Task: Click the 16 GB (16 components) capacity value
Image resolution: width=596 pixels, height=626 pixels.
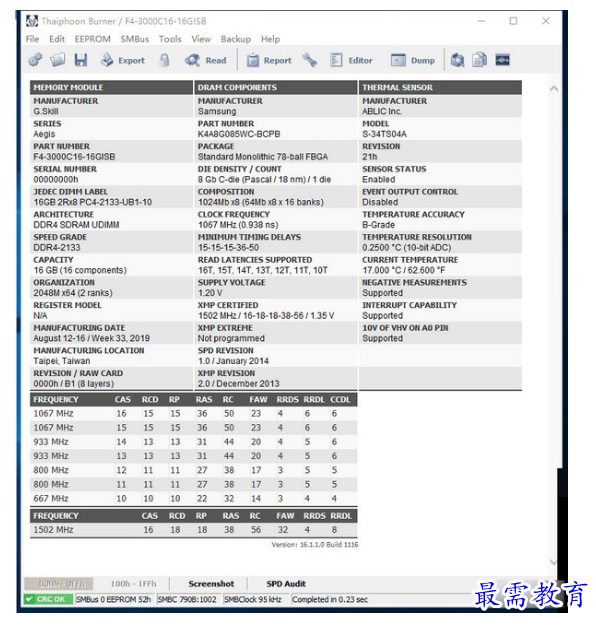Action: [80, 270]
